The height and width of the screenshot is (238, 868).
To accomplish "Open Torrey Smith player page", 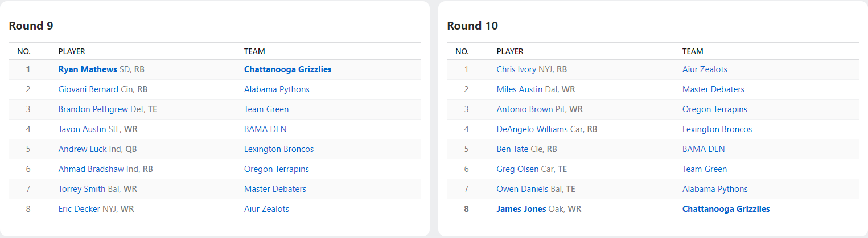I will tap(82, 189).
